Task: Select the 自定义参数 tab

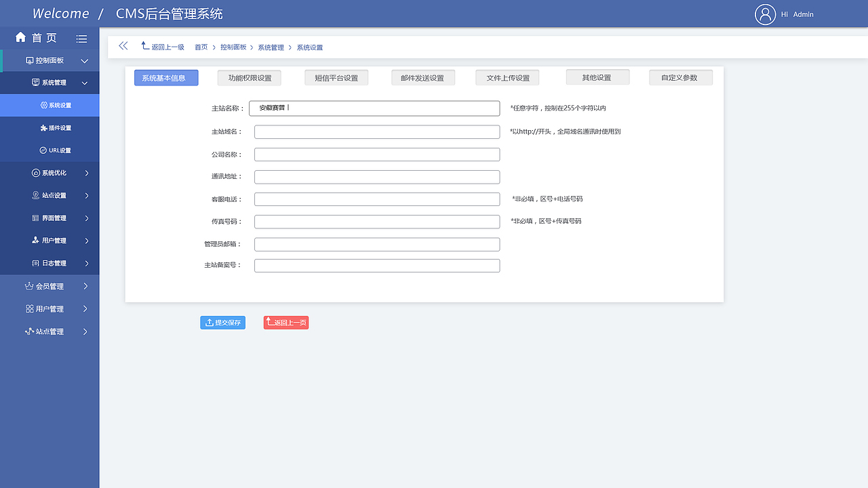Action: click(681, 77)
